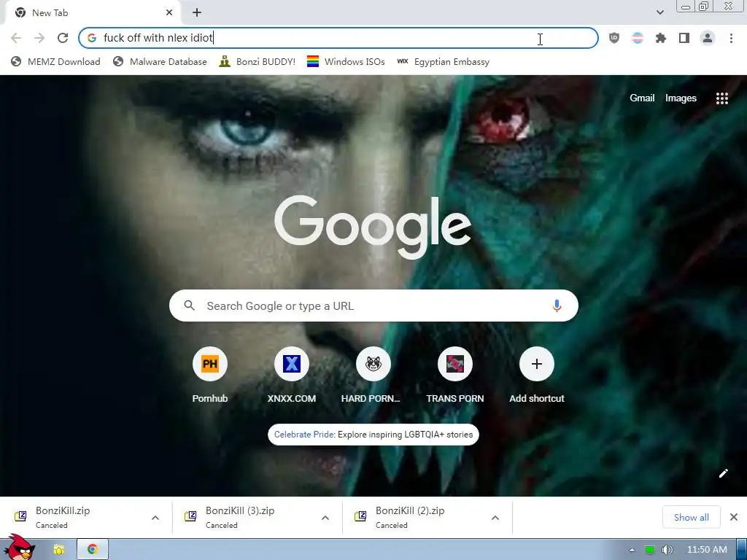The width and height of the screenshot is (747, 560).
Task: Click the Search Google or type a URL box
Action: (x=373, y=306)
